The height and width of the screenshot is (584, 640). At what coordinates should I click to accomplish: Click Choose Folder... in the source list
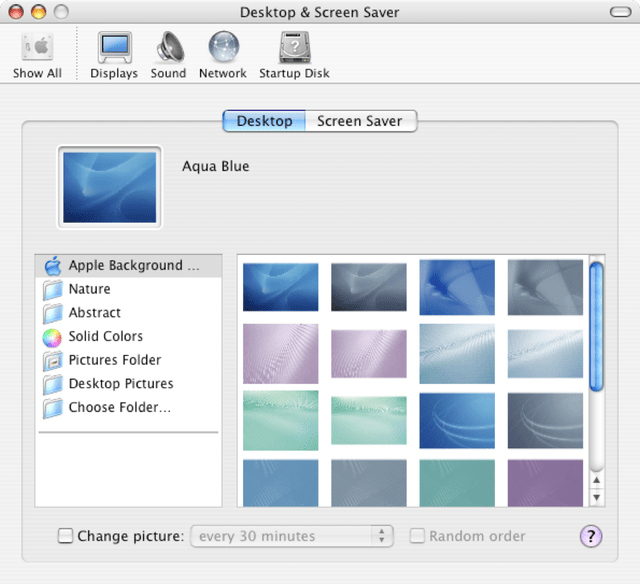click(x=119, y=408)
